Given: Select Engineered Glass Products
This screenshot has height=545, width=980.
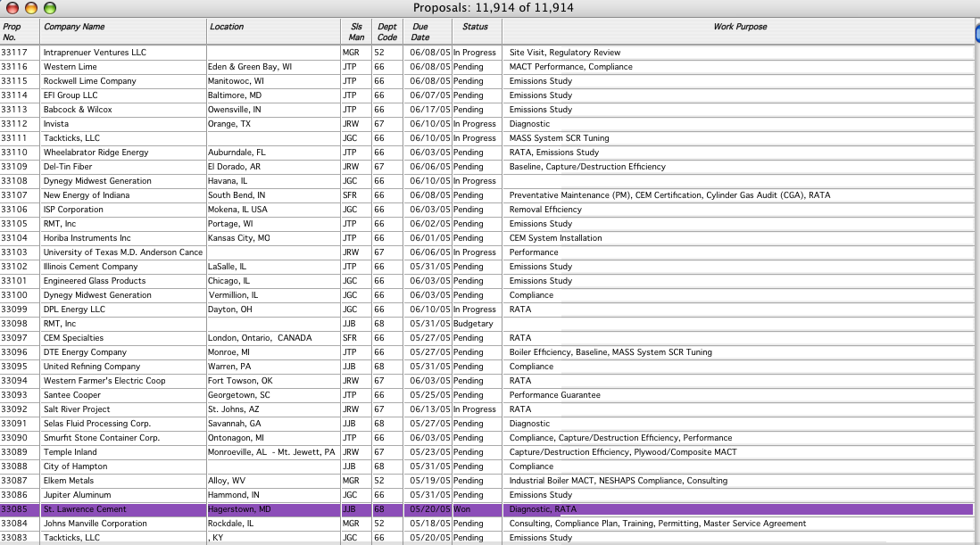Looking at the screenshot, I should pos(95,281).
